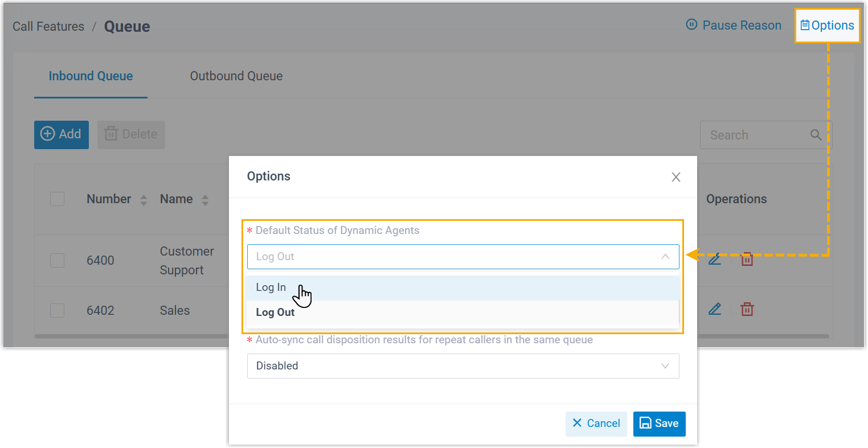
Task: Cancel the Options dialog
Action: 596,424
